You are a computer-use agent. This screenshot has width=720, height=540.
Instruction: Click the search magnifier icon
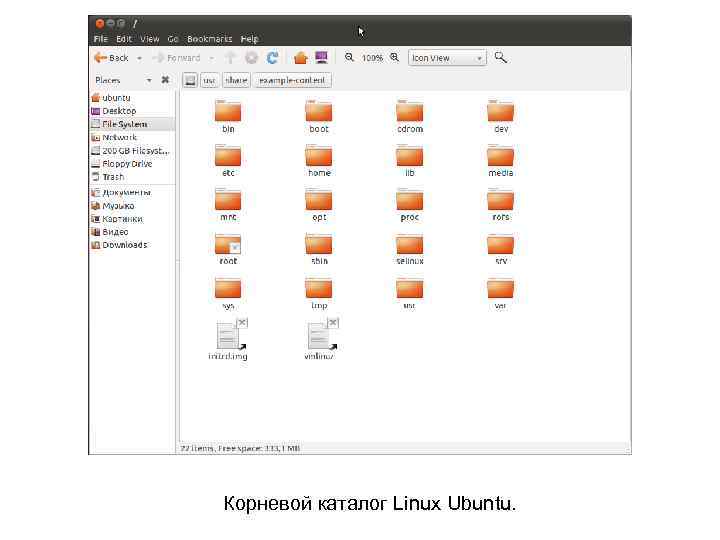[501, 57]
